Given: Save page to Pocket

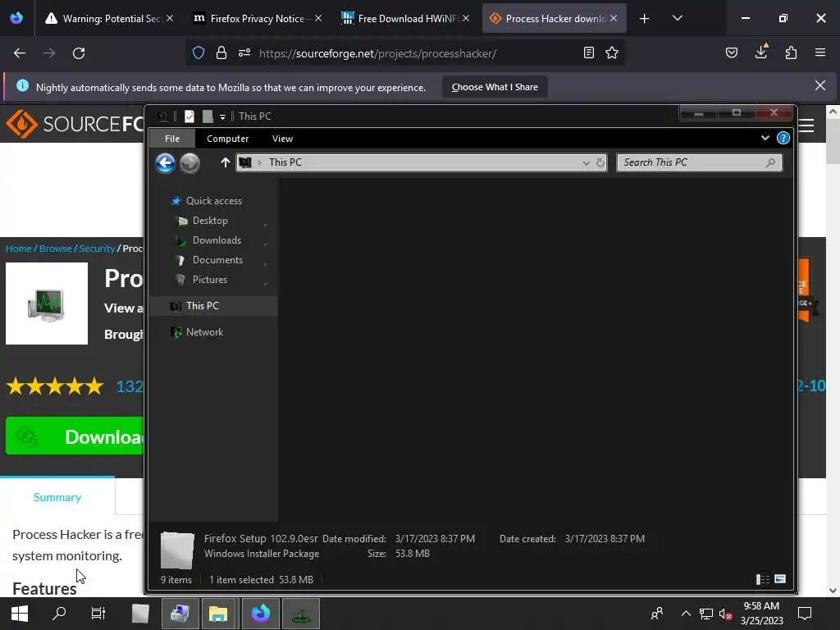Looking at the screenshot, I should (732, 53).
